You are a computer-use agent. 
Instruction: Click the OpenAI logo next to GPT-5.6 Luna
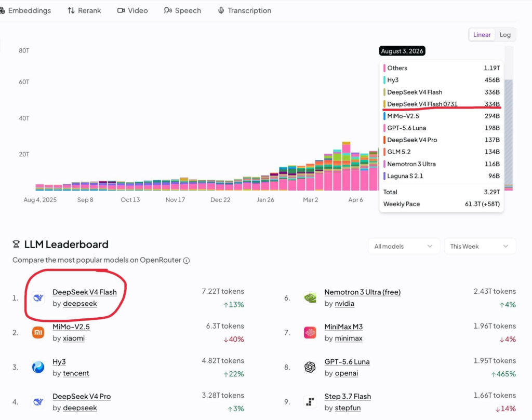pyautogui.click(x=310, y=367)
